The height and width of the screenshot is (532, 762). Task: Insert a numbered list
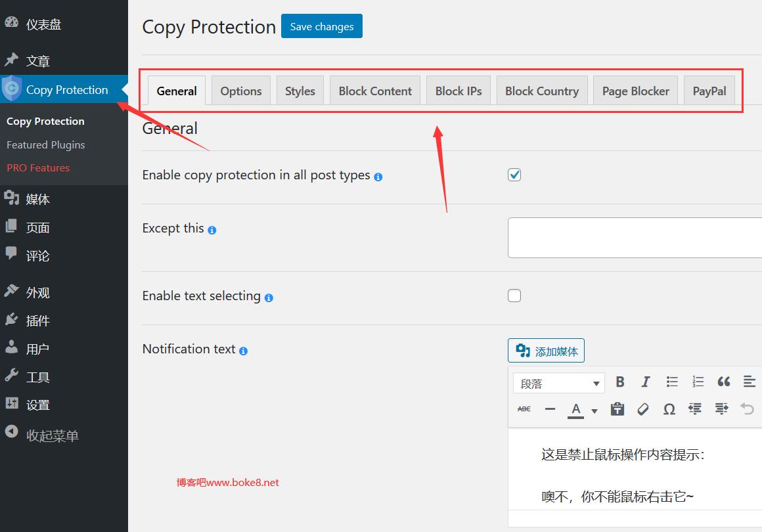point(698,382)
